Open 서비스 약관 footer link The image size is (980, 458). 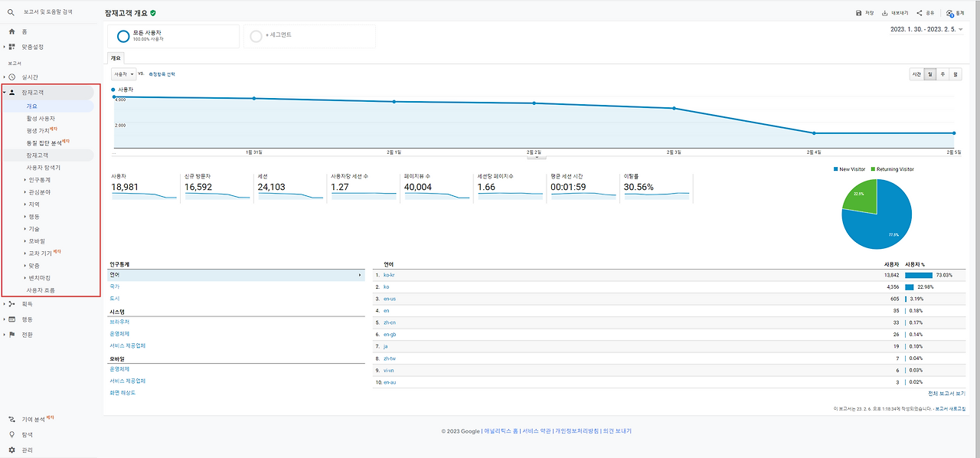(535, 431)
